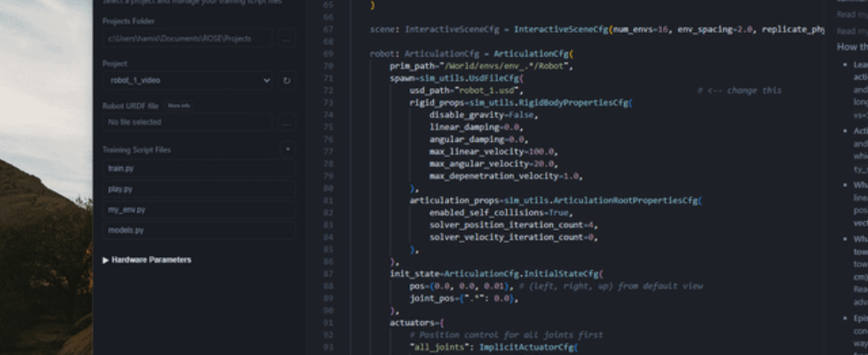
Task: Refresh the project list
Action: [x=287, y=81]
